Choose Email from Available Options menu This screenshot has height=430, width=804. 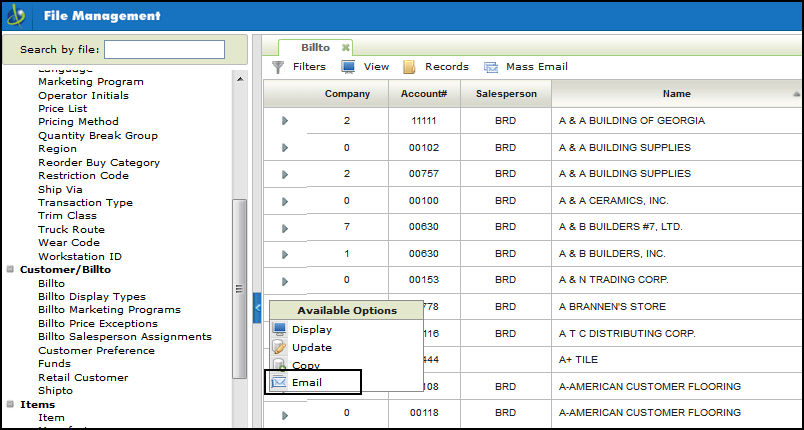[x=307, y=382]
